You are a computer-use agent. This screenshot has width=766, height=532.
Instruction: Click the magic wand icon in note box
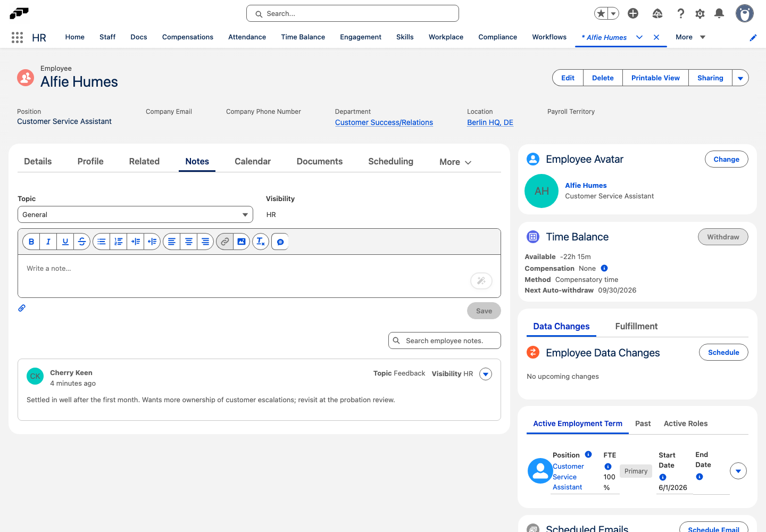click(x=481, y=281)
